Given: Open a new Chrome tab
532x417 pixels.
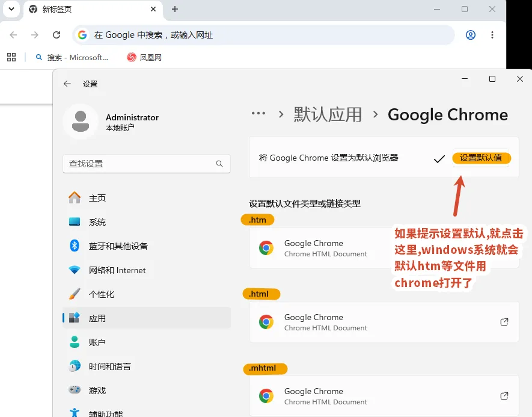Looking at the screenshot, I should click(x=175, y=9).
